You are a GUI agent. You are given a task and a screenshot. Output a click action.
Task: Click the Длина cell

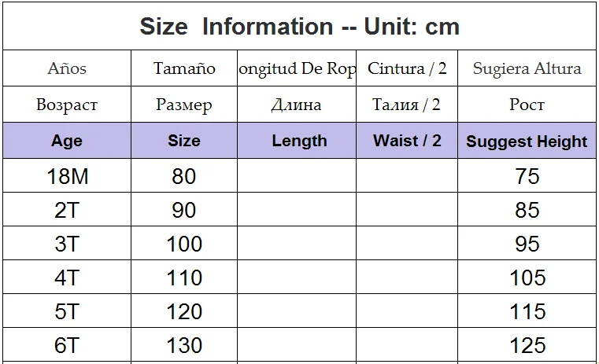pyautogui.click(x=297, y=104)
